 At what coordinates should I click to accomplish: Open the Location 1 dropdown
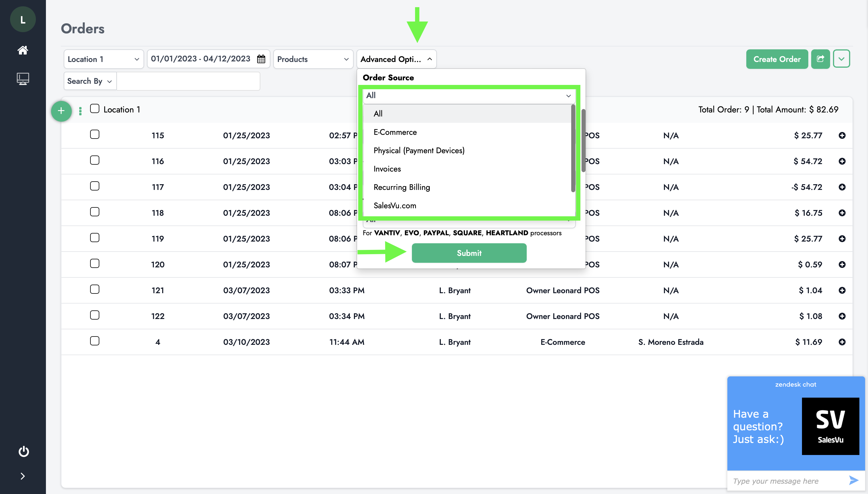coord(104,59)
